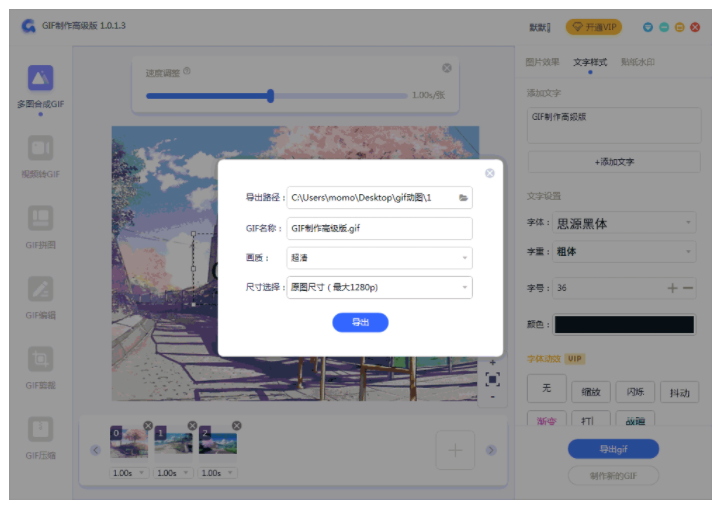Open the 视频转GIF sidebar tool
The height and width of the screenshot is (510, 720).
pyautogui.click(x=40, y=156)
